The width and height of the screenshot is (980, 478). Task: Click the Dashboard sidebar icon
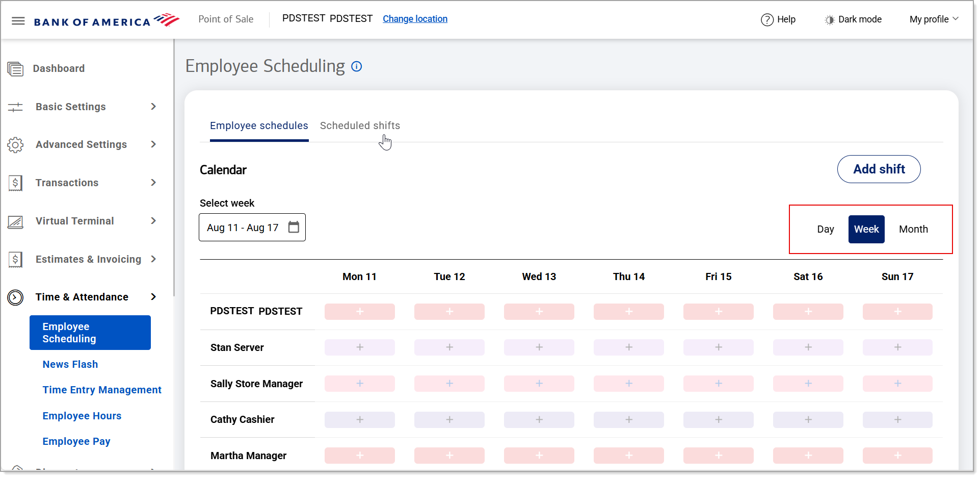15,68
